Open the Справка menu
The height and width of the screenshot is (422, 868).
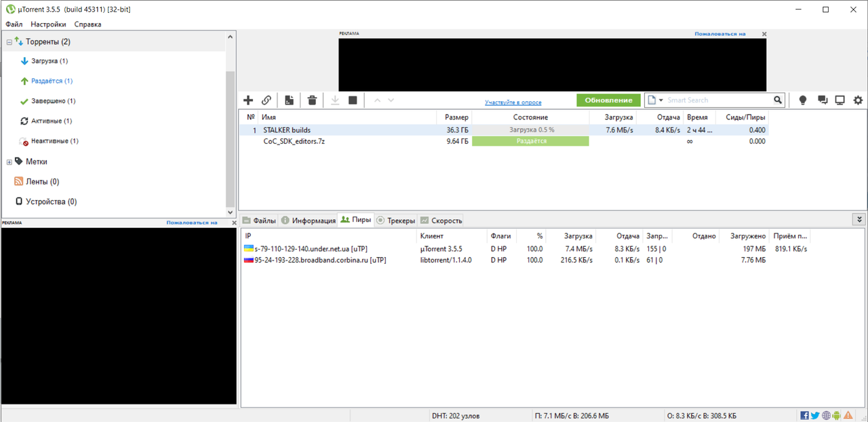coord(87,24)
